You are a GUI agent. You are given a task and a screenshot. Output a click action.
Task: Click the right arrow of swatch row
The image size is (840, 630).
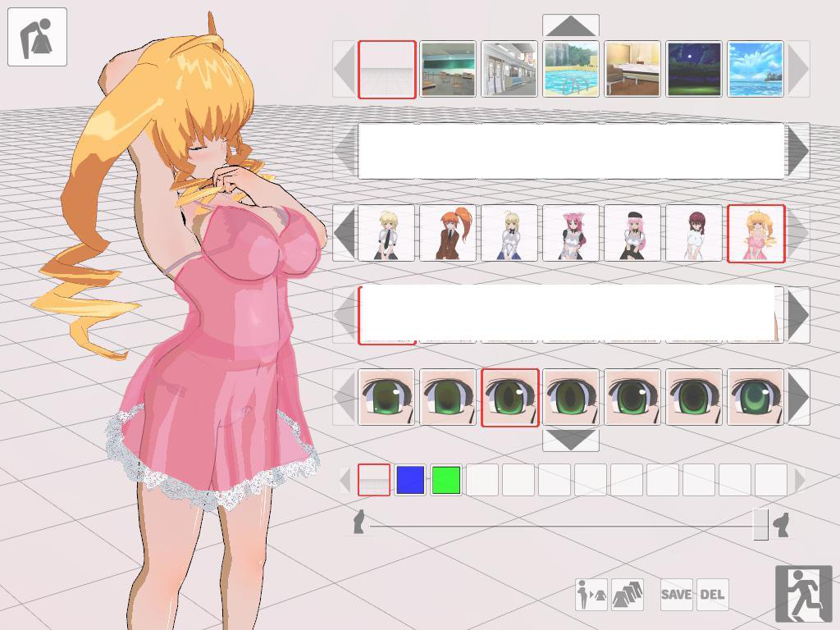[800, 480]
